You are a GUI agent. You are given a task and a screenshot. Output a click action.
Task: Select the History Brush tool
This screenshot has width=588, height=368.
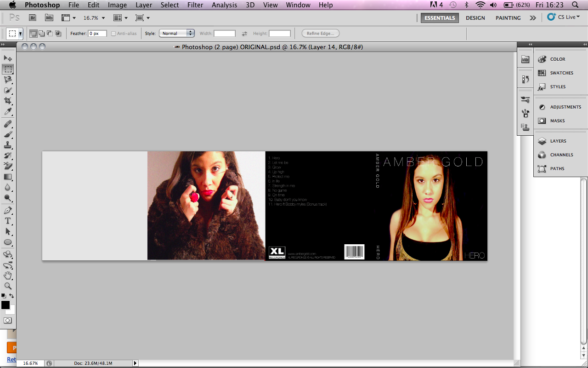[x=8, y=156]
